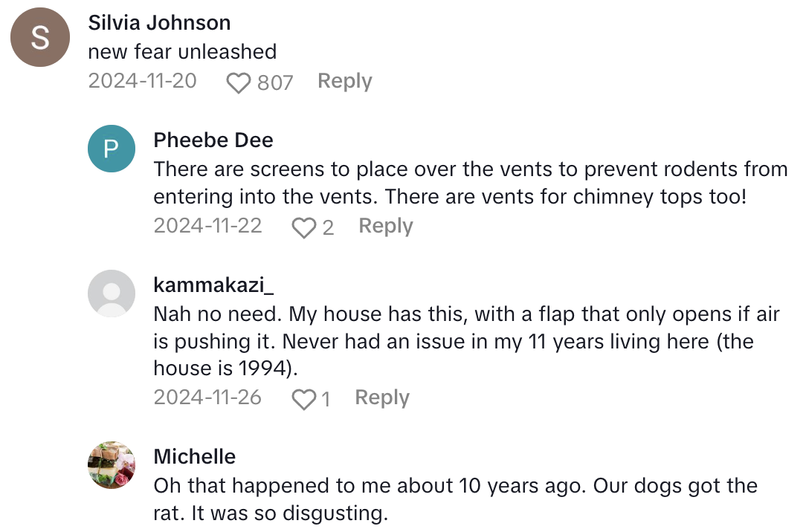Like kammakazi_'s reply using the heart icon

[x=303, y=399]
